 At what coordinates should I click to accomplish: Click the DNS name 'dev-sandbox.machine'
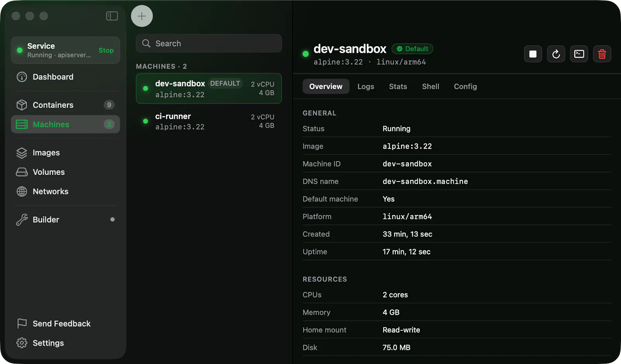[425, 181]
